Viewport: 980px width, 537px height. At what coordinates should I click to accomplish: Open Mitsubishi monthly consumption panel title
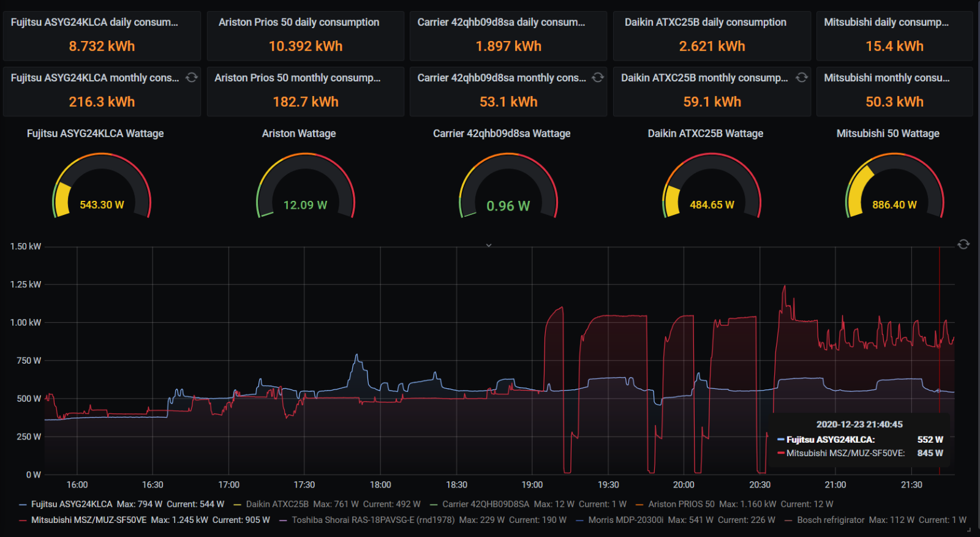tap(887, 78)
